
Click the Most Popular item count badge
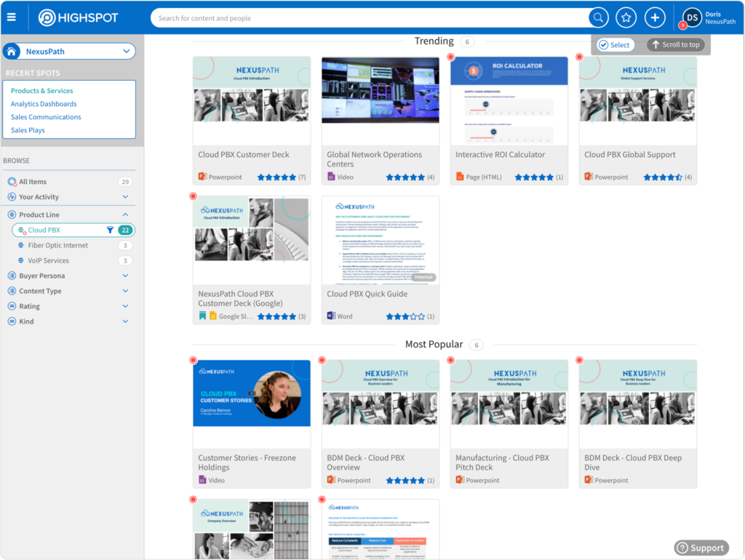coord(476,345)
